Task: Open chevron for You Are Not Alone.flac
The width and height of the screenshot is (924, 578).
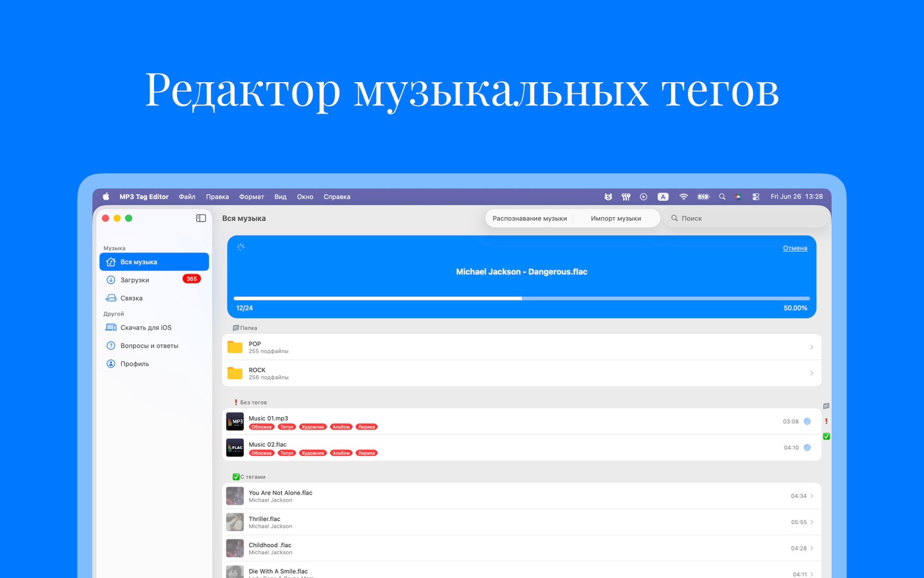Action: click(x=812, y=496)
